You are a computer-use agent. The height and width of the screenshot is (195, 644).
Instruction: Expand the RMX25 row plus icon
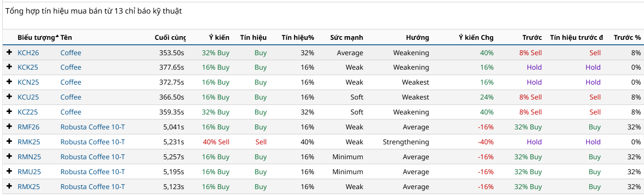click(9, 186)
